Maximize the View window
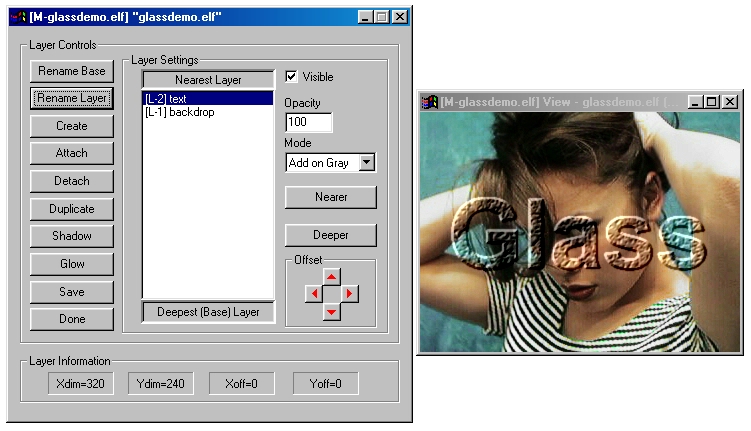The height and width of the screenshot is (431, 751). tap(711, 102)
